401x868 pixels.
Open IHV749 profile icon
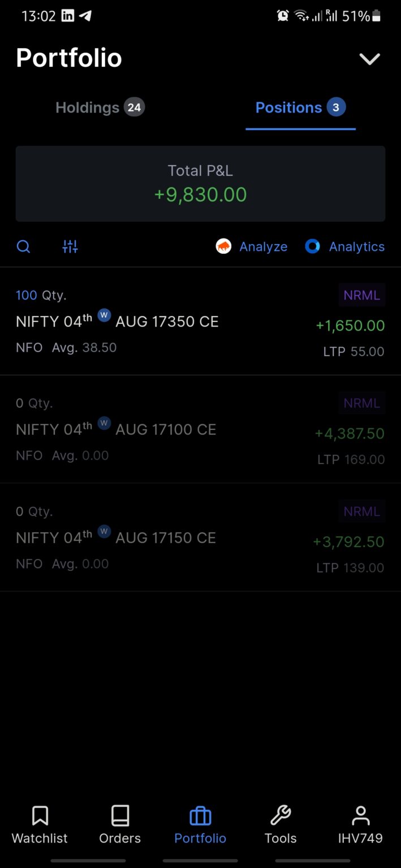pyautogui.click(x=360, y=816)
